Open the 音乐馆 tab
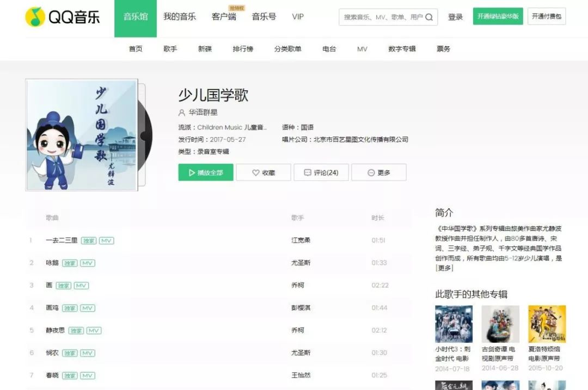Screen dimensions: 588x390 pos(136,18)
